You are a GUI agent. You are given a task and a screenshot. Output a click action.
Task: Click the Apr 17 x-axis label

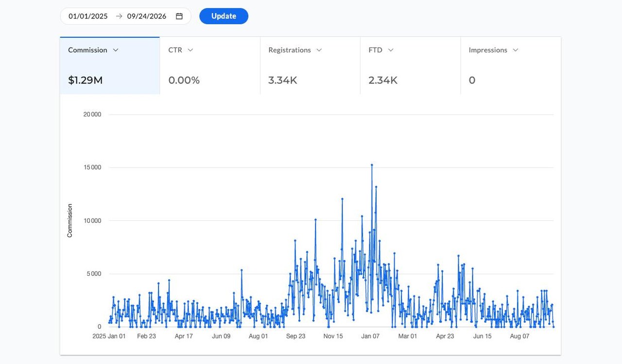click(184, 336)
